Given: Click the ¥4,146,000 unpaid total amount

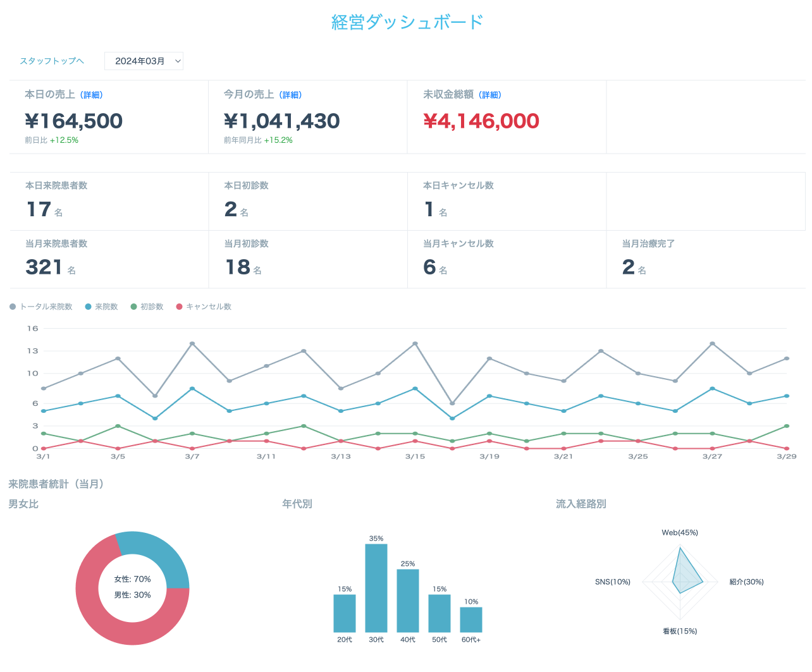Looking at the screenshot, I should [481, 121].
